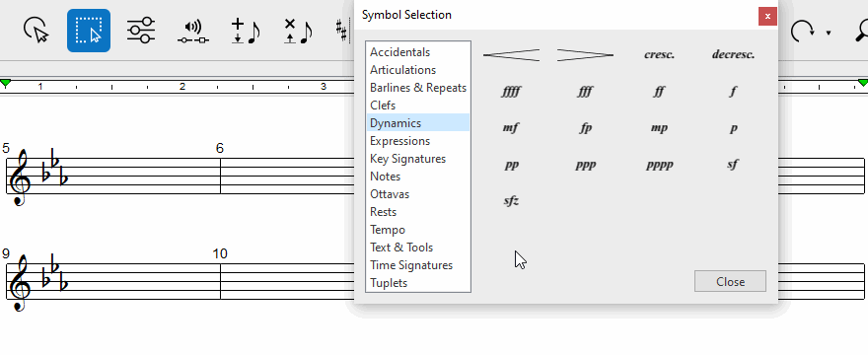This screenshot has height=355, width=868.
Task: Insert the decrescendo hairpin symbol
Action: (x=585, y=55)
